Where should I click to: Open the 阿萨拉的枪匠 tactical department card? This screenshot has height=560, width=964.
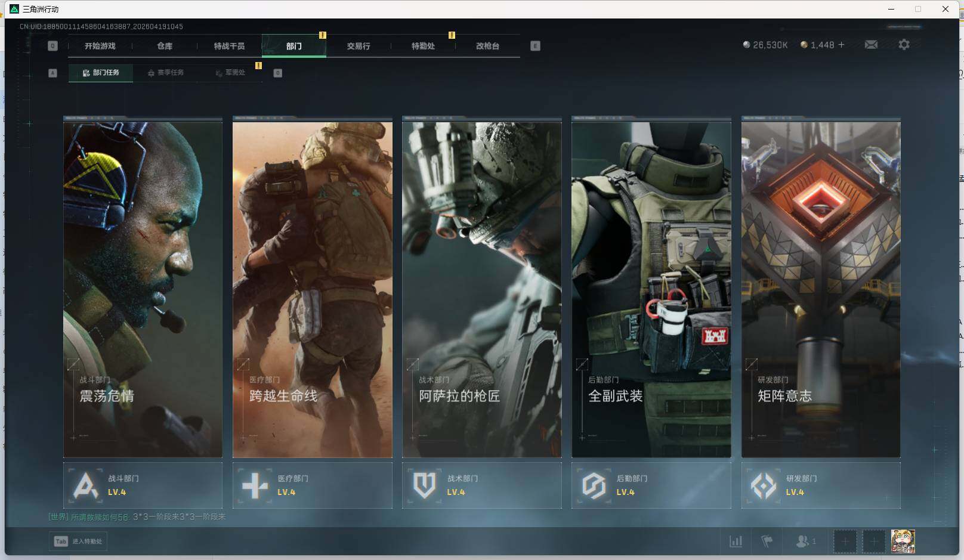click(x=482, y=289)
